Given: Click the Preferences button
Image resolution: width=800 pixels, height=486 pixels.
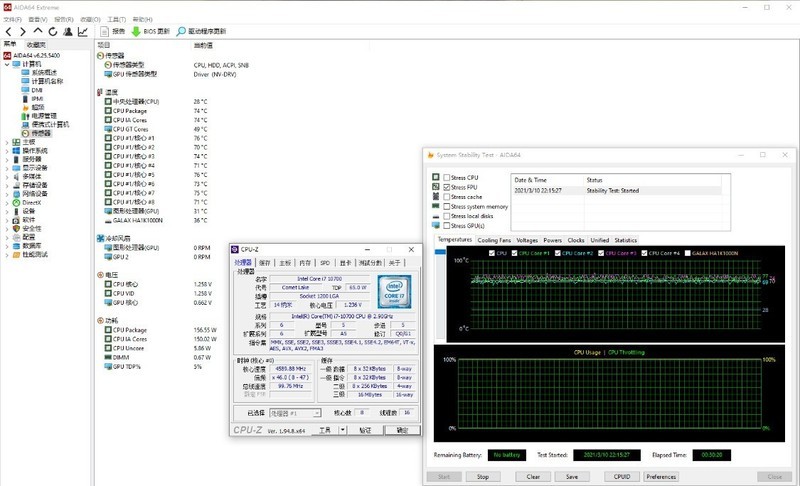Looking at the screenshot, I should [661, 477].
